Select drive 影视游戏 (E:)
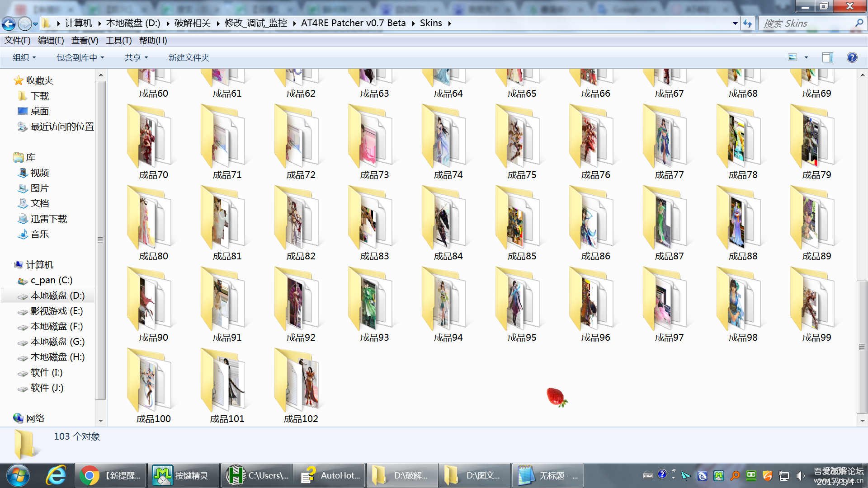868x488 pixels. click(x=57, y=311)
